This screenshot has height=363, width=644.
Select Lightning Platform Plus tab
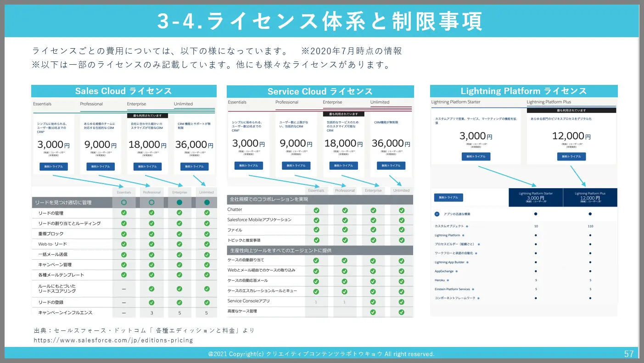549,102
